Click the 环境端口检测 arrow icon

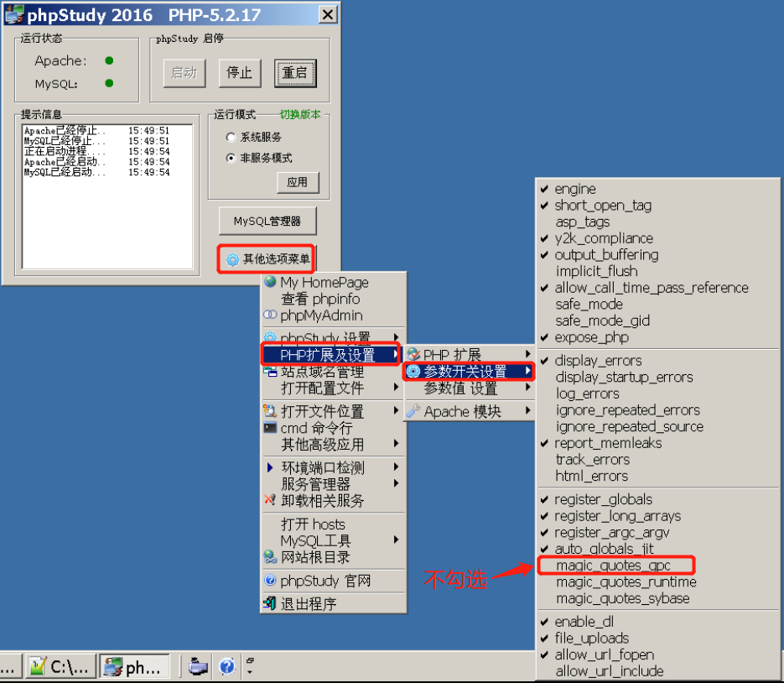click(270, 467)
